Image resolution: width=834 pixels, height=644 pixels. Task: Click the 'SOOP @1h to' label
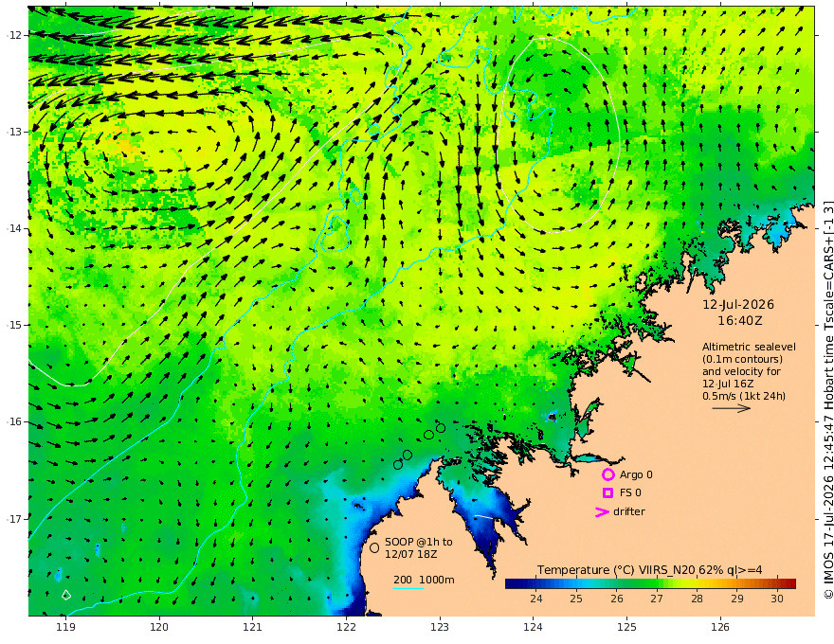click(419, 542)
